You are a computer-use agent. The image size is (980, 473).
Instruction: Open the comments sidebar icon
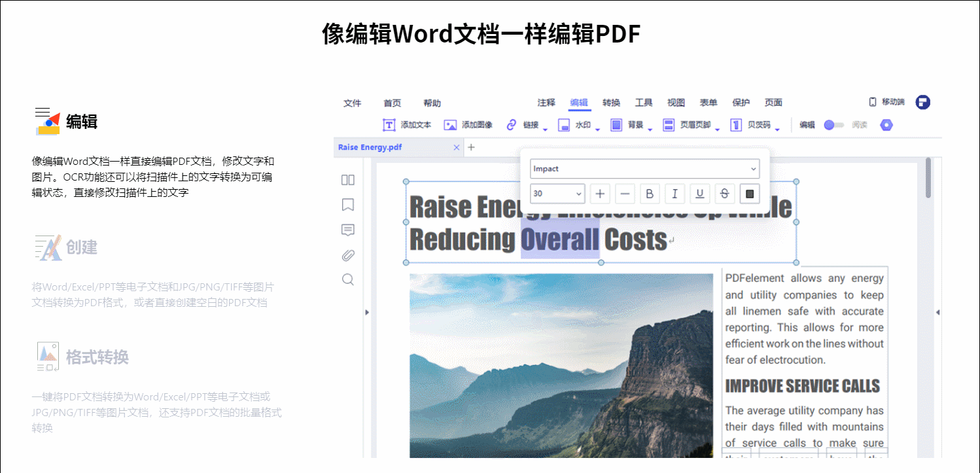coord(348,230)
